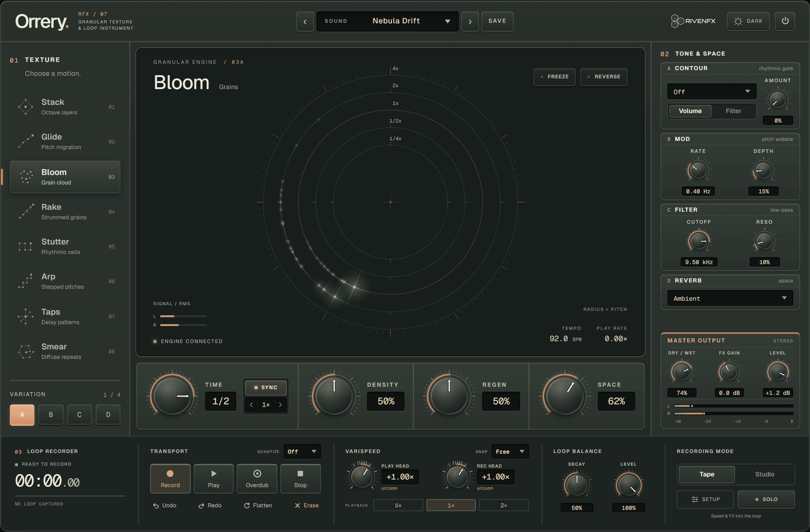Click the Stutter rhythmic cells icon
Viewport: 810px width, 532px height.
[x=25, y=246]
